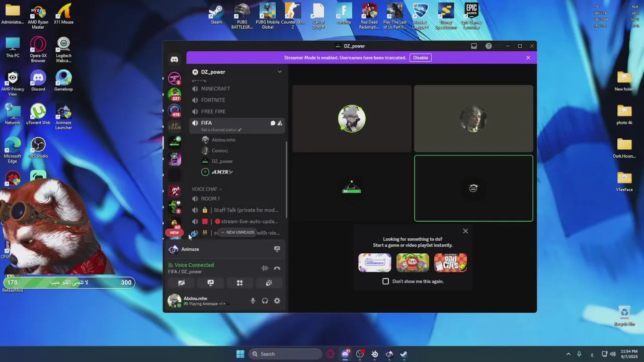Disconnect from the voice channel

click(x=277, y=268)
